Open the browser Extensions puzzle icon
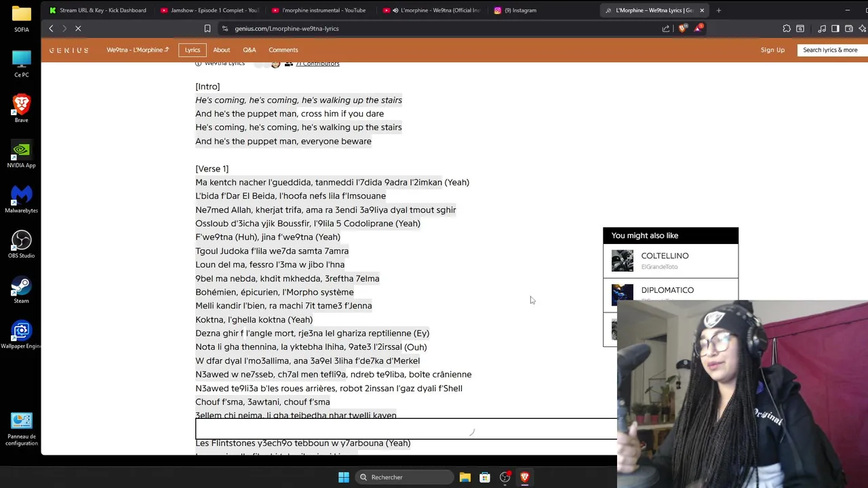The width and height of the screenshot is (868, 488). pyautogui.click(x=787, y=28)
